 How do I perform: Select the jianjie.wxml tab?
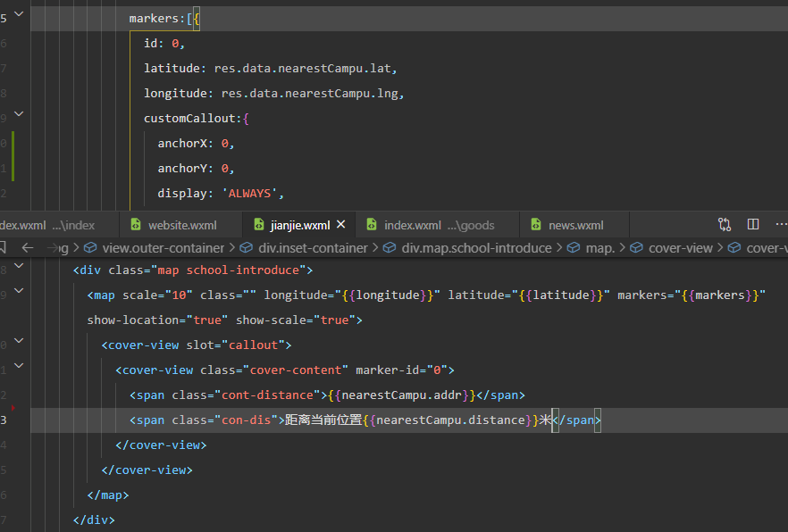299,224
